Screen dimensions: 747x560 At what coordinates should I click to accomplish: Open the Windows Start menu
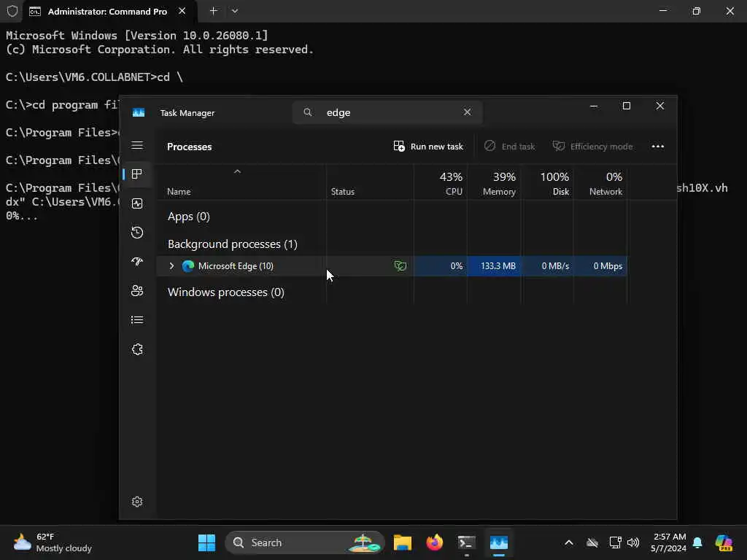pyautogui.click(x=206, y=542)
